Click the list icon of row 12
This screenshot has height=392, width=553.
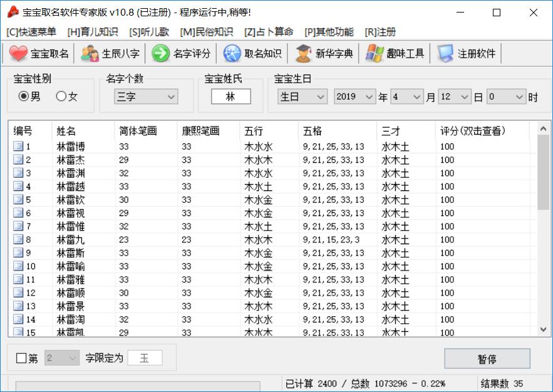(x=18, y=292)
